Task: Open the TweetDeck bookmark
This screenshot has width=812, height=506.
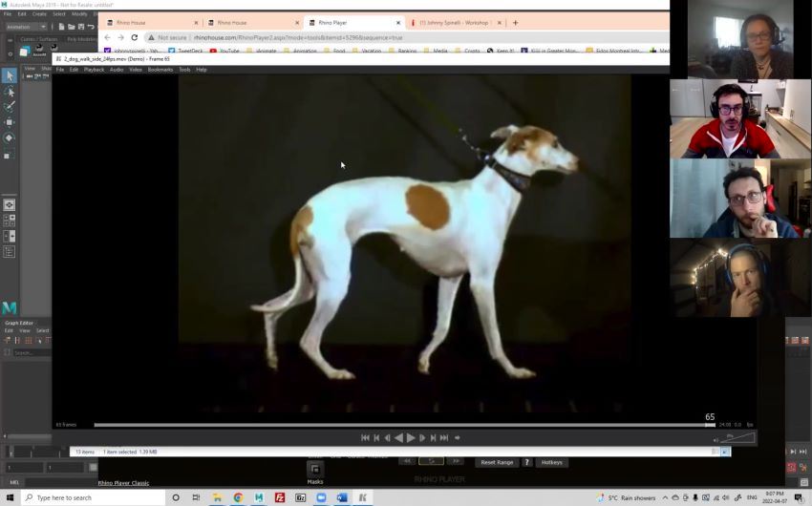Action: (x=185, y=51)
